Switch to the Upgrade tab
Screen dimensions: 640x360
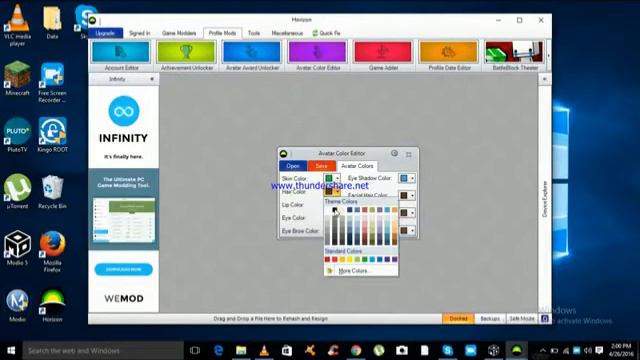pos(105,33)
